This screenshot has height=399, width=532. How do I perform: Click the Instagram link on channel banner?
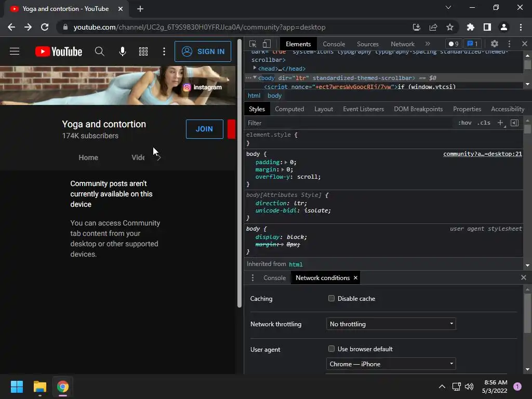pyautogui.click(x=202, y=87)
